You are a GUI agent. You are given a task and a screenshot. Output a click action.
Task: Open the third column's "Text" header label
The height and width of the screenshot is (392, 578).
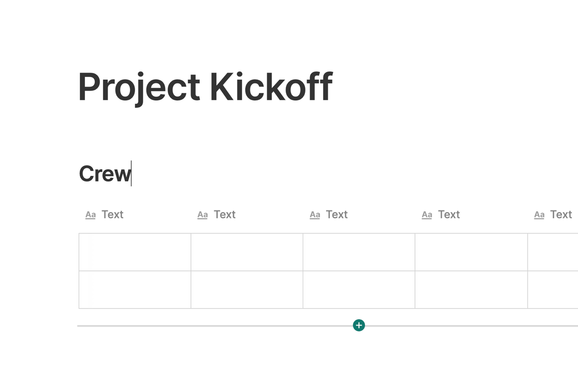(x=337, y=215)
